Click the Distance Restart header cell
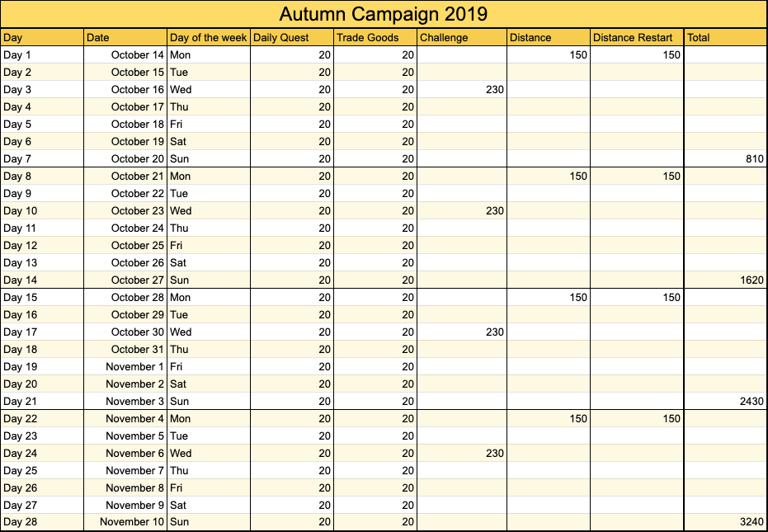The height and width of the screenshot is (532, 768). [x=637, y=38]
